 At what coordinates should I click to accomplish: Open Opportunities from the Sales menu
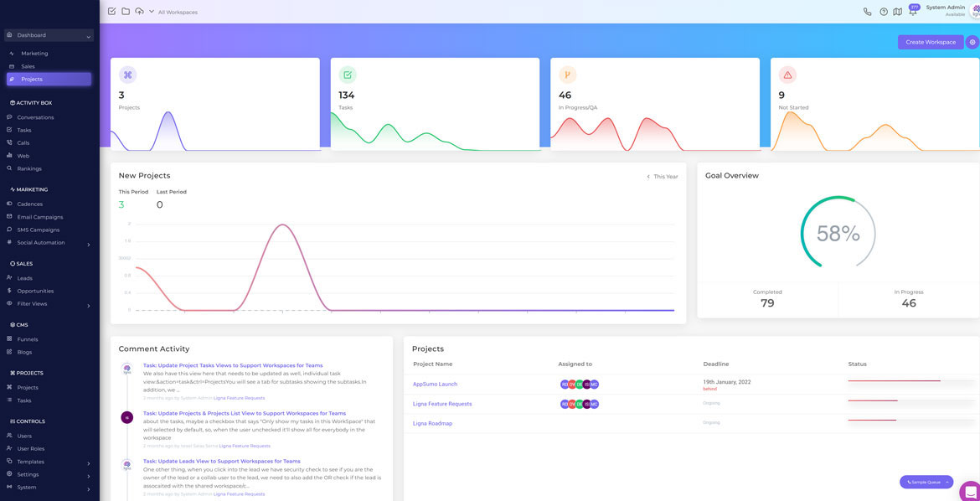tap(35, 291)
